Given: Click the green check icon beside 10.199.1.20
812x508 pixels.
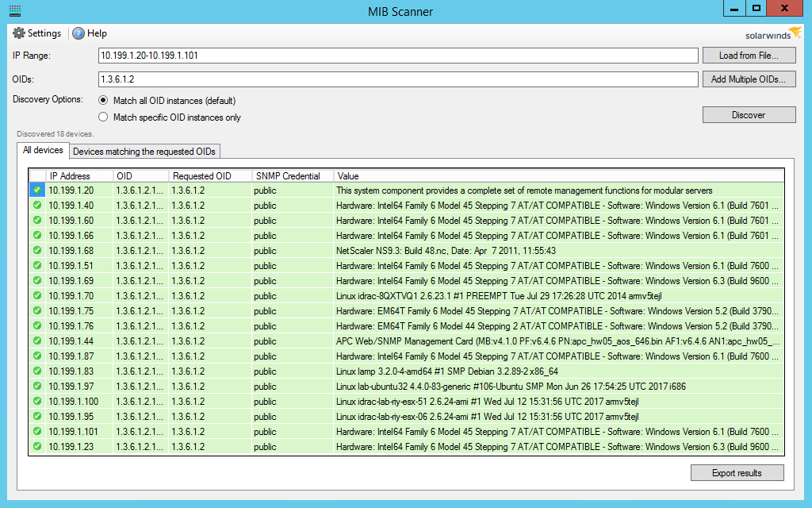Looking at the screenshot, I should pos(36,190).
